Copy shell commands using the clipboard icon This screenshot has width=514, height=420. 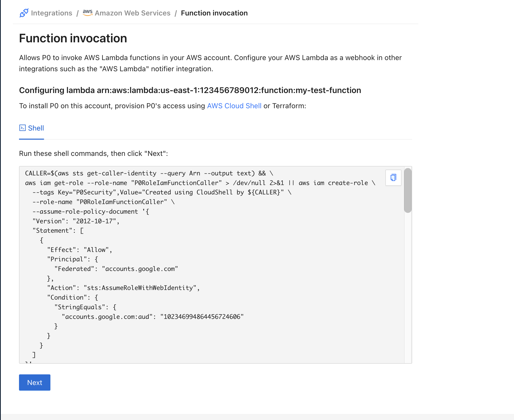click(x=393, y=177)
